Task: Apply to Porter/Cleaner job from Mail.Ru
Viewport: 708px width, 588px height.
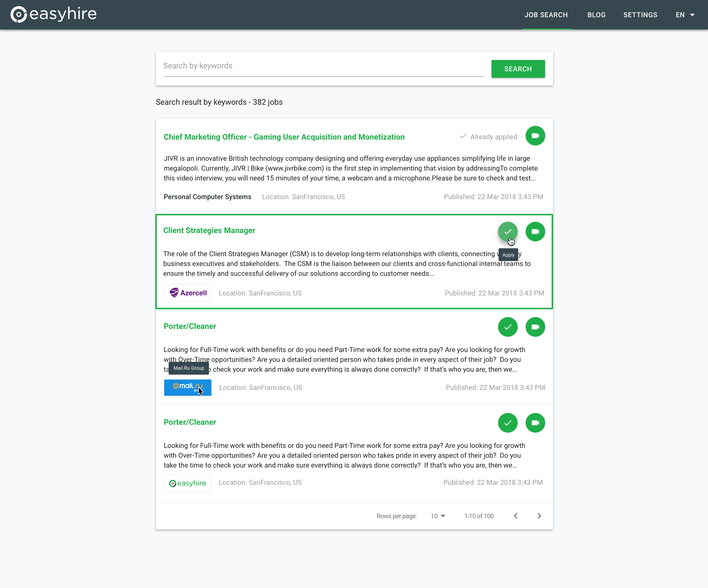Action: pyautogui.click(x=507, y=327)
